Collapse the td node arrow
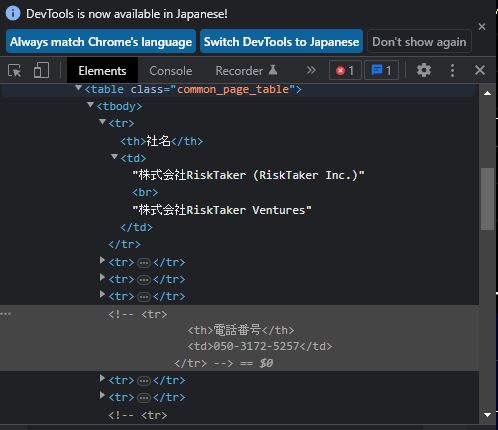 (115, 157)
